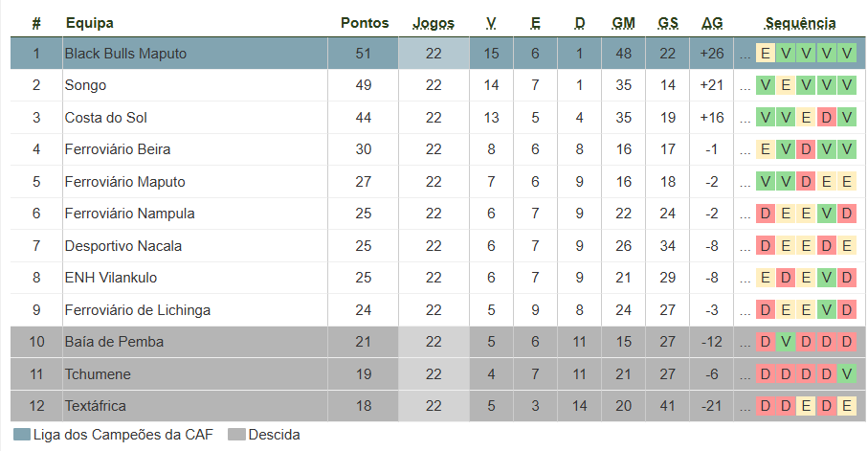Click the AG goal difference header

(x=712, y=23)
